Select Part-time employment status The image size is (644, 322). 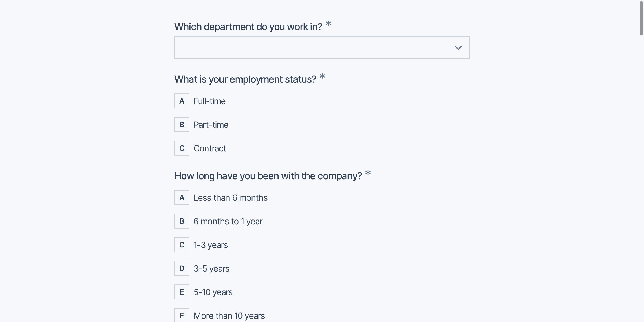tap(211, 125)
